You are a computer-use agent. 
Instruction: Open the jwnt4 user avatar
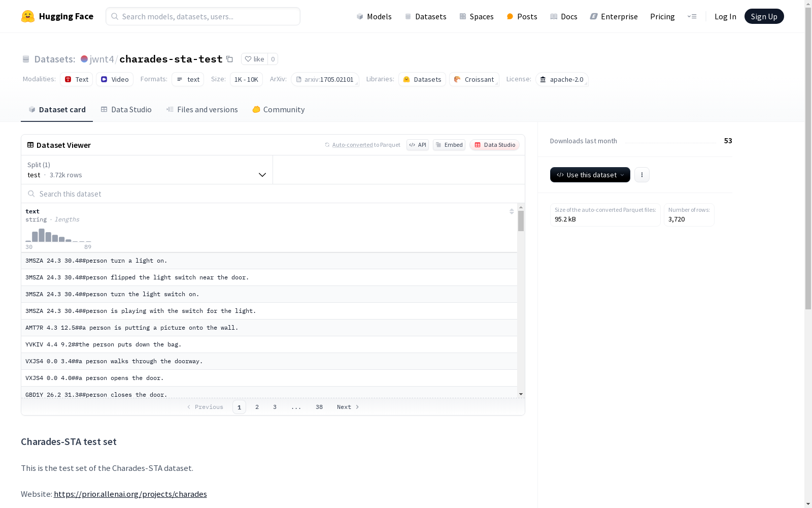[x=84, y=59]
